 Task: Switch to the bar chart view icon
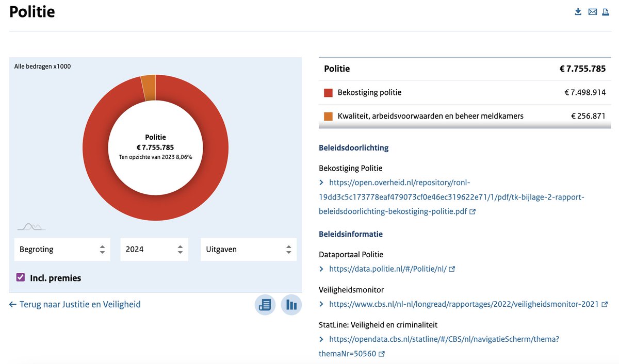tap(291, 305)
